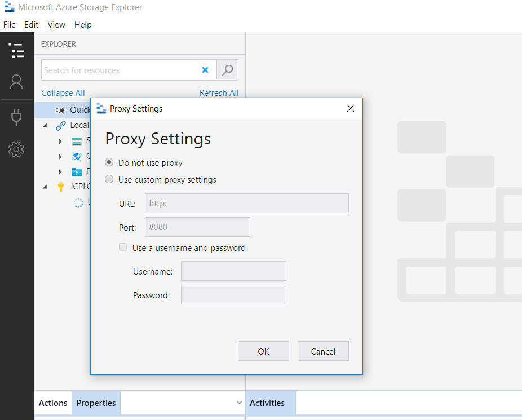Open the Connect dialog via the plug icon
This screenshot has width=522, height=420.
point(17,117)
